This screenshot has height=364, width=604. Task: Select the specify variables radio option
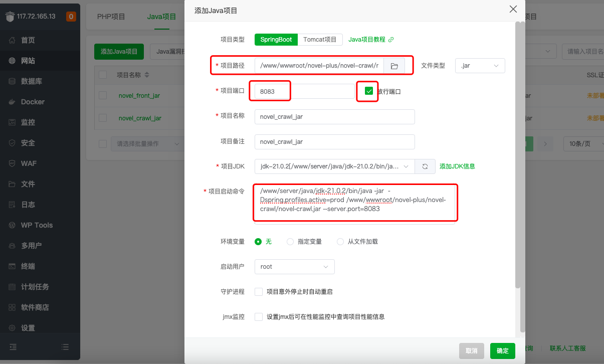[x=290, y=242]
